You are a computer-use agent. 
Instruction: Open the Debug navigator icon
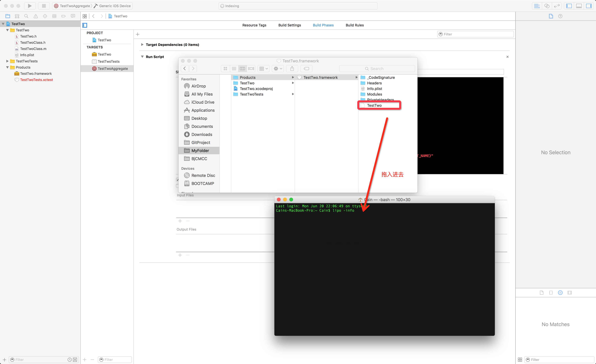coord(54,16)
